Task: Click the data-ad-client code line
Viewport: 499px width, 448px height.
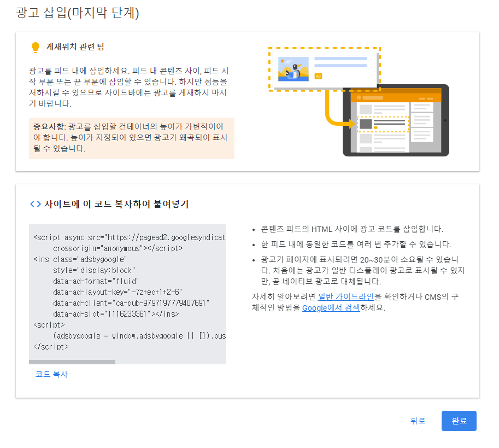Action: coord(131,303)
